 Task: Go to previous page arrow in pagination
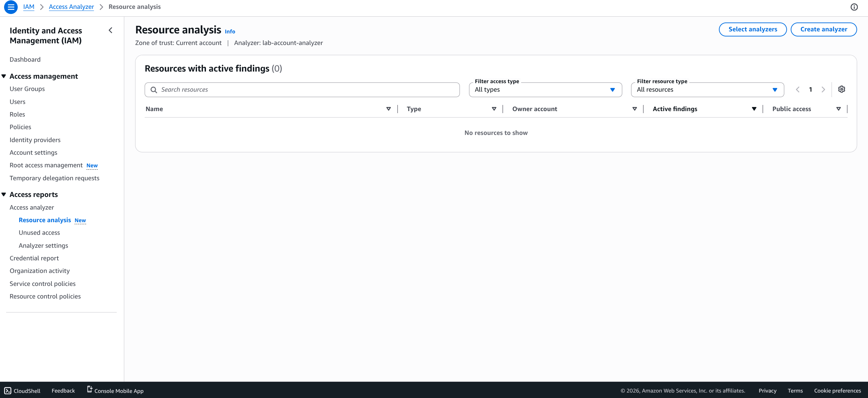798,90
